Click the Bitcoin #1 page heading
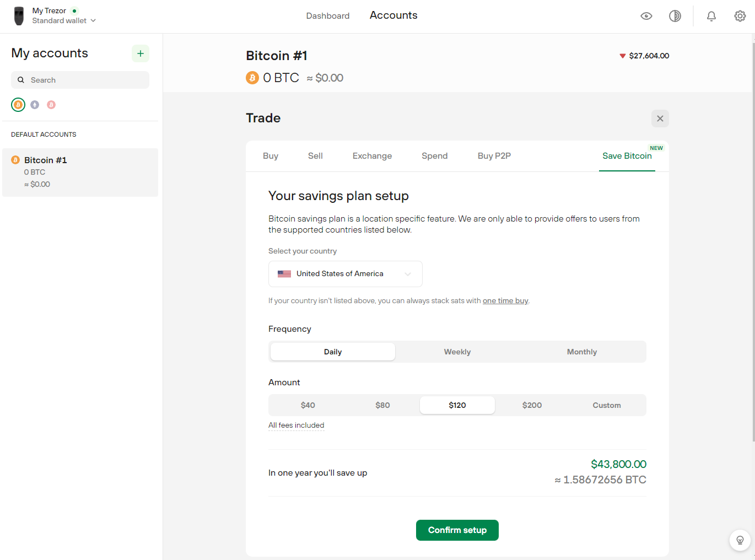755x560 pixels. point(277,56)
